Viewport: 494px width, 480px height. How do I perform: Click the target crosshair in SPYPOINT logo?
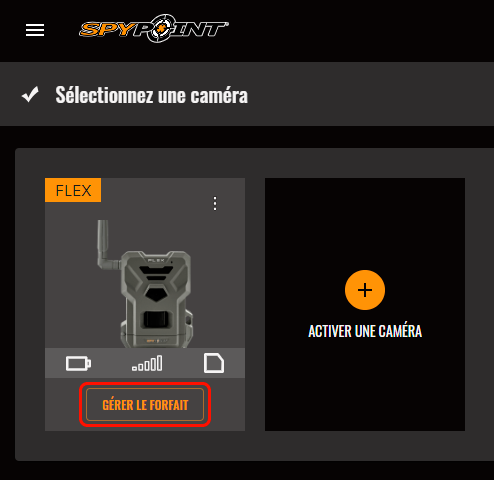point(163,29)
